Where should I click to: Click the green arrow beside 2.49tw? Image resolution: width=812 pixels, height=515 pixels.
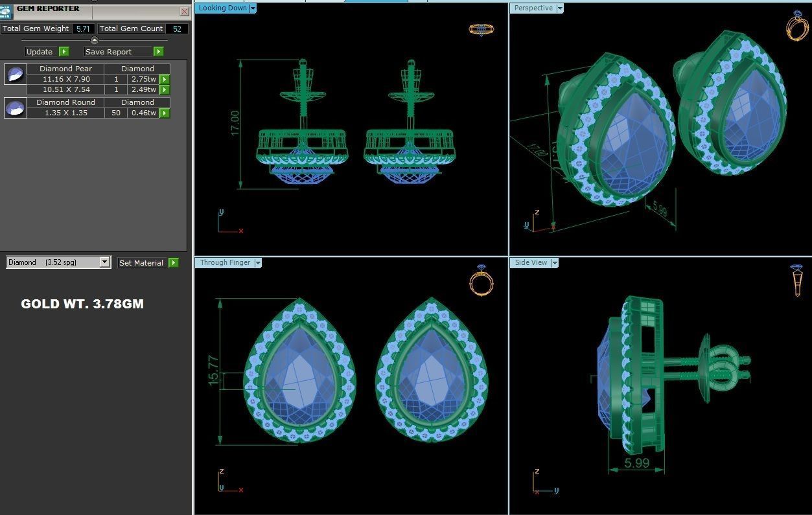165,89
